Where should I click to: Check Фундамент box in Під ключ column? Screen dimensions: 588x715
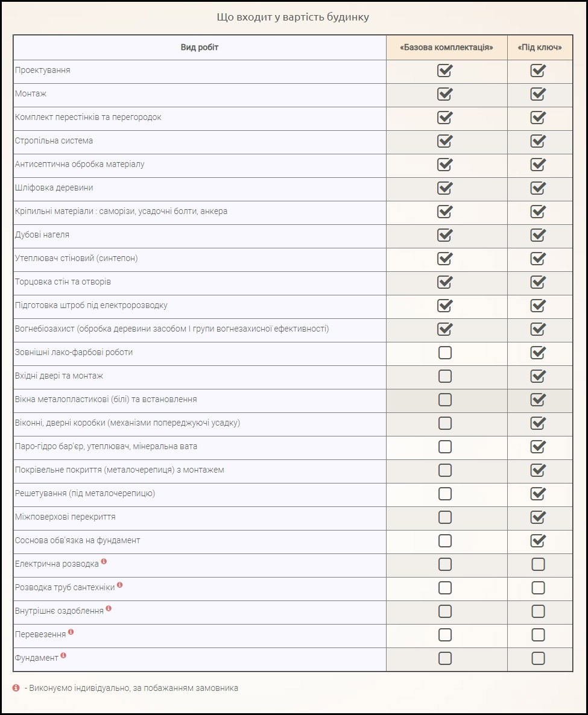click(x=538, y=658)
